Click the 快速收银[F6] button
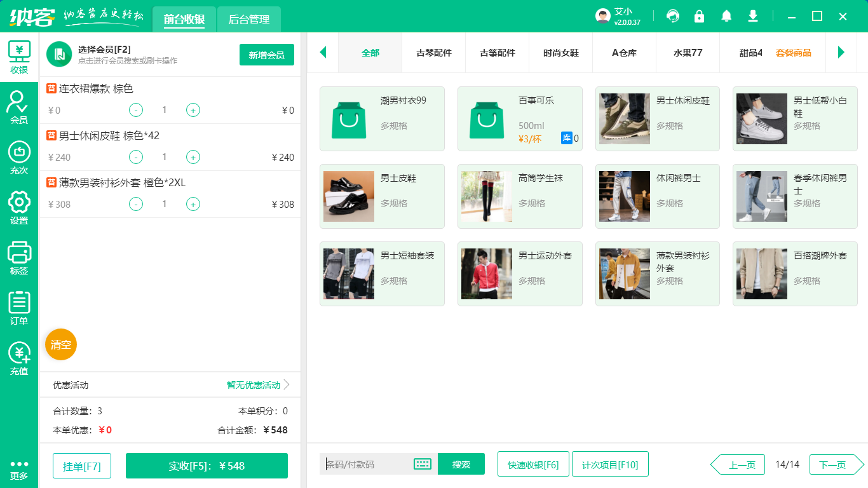The image size is (868, 488). click(x=533, y=464)
